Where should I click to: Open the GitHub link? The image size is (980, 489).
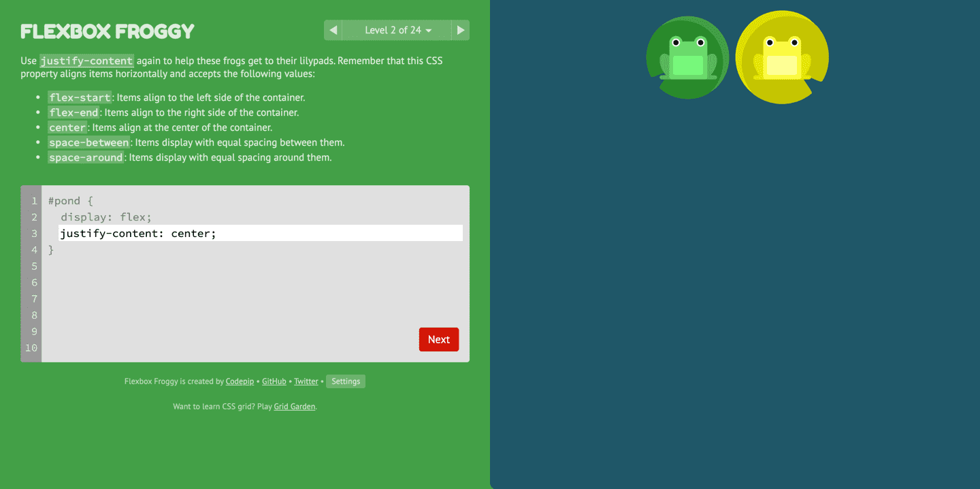[274, 381]
